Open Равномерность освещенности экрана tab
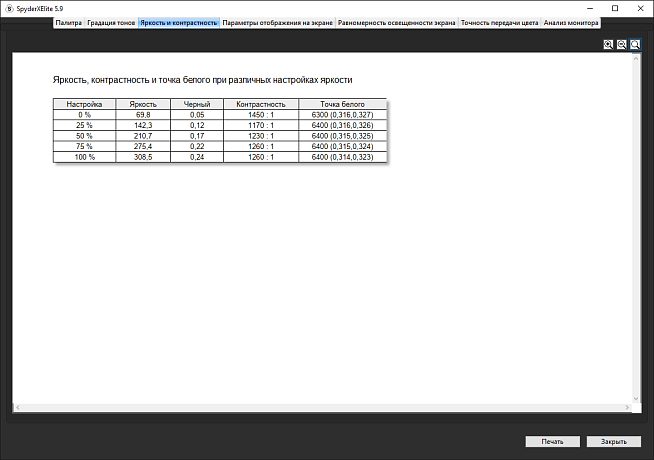Screen dimensions: 654x460 pos(396,21)
